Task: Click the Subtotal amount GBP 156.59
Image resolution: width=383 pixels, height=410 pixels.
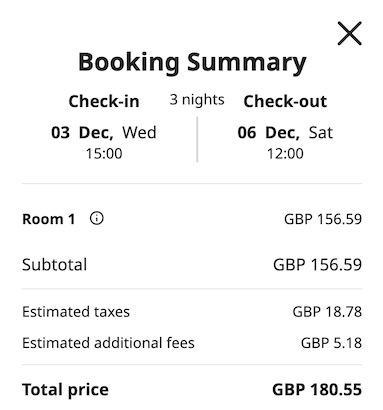Action: tap(317, 265)
